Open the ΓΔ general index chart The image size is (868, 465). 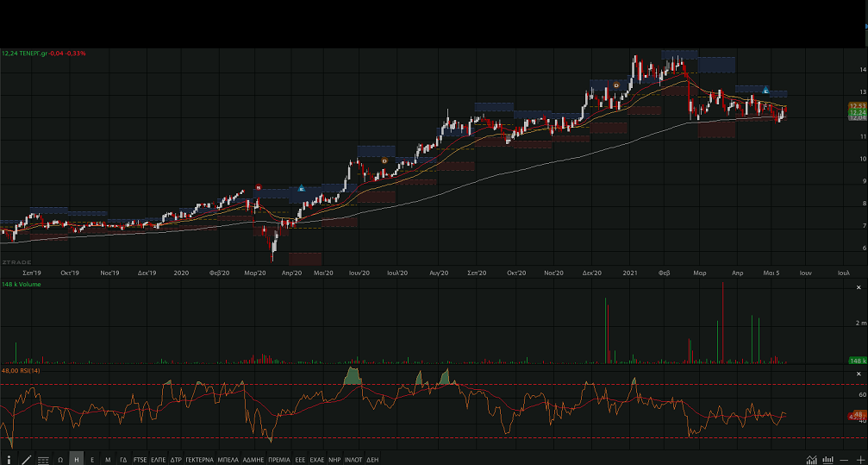pos(123,460)
